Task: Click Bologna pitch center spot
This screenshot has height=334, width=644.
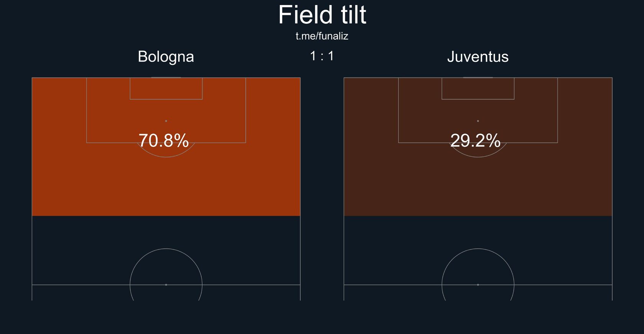Action: [166, 285]
